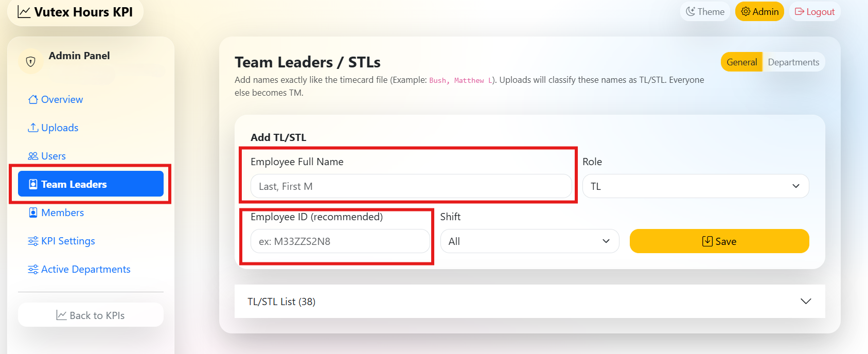Viewport: 868px width, 354px height.
Task: Open the Shift dropdown showing All
Action: coord(529,241)
